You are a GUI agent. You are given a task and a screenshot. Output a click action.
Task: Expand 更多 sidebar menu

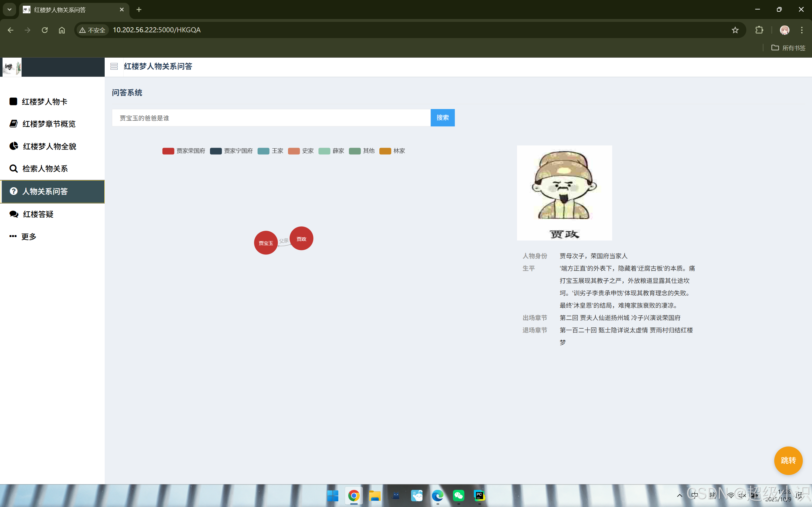tap(29, 236)
